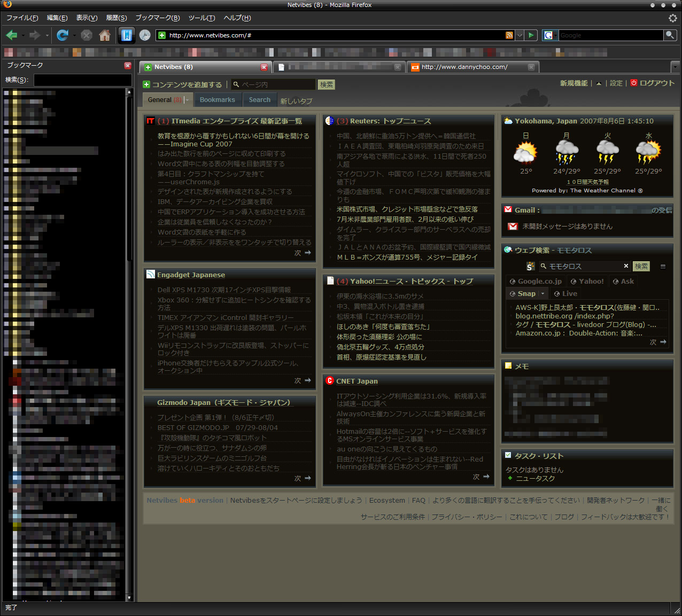Image resolution: width=682 pixels, height=616 pixels.
Task: Open the Snap search engine dropdown arrow
Action: click(543, 294)
